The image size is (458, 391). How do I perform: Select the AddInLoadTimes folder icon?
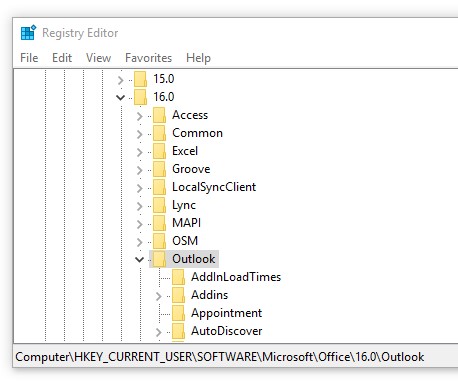(179, 277)
